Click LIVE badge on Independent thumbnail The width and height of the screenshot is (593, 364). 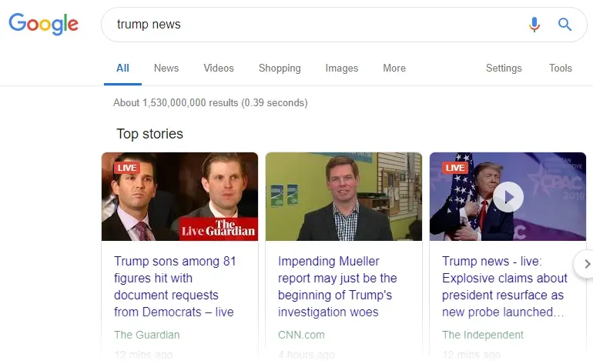tap(455, 168)
